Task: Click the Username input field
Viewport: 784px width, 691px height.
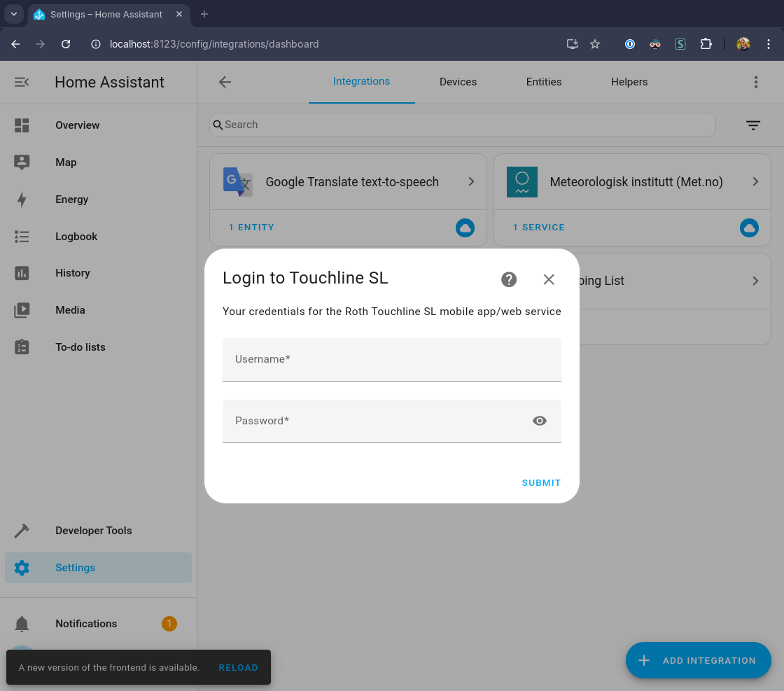Action: [x=391, y=360]
